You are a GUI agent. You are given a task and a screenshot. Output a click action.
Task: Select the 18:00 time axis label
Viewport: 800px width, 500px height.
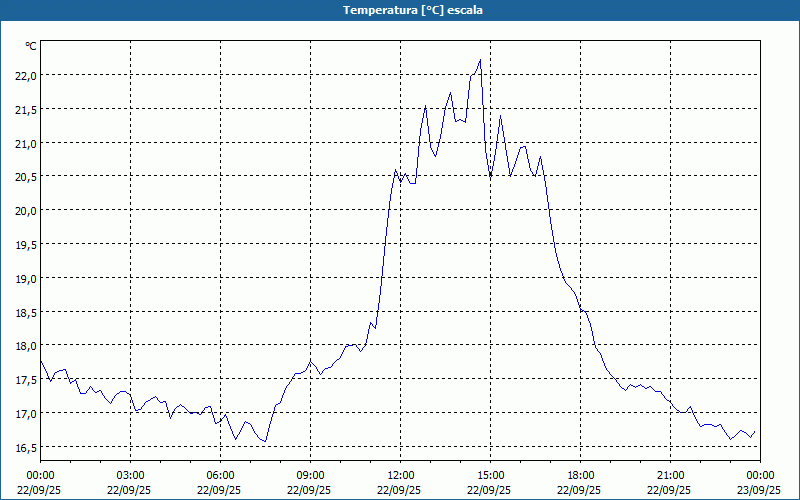tap(580, 475)
